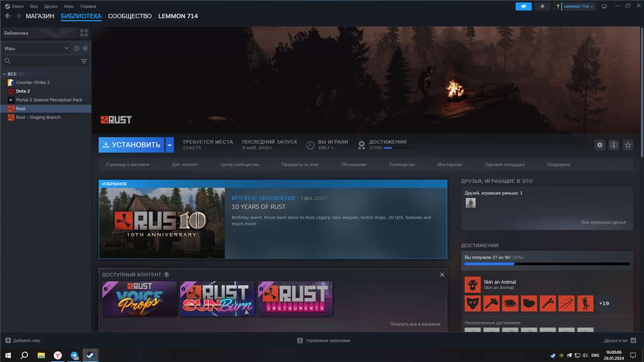The height and width of the screenshot is (362, 644).
Task: Expand the install options arrow next to УСТАНОВИТЬ
Action: (x=170, y=145)
